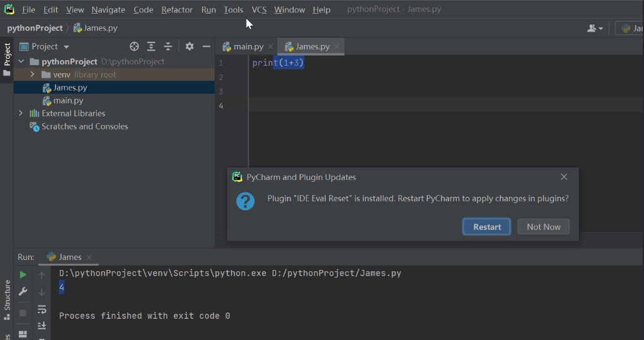644x340 pixels.
Task: Select main.py in the project tree
Action: click(68, 100)
